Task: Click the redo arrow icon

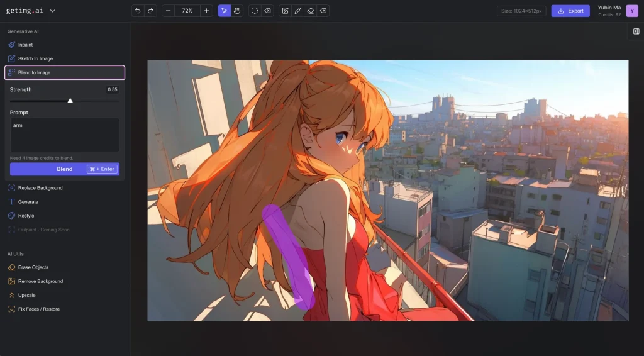Action: pos(150,11)
